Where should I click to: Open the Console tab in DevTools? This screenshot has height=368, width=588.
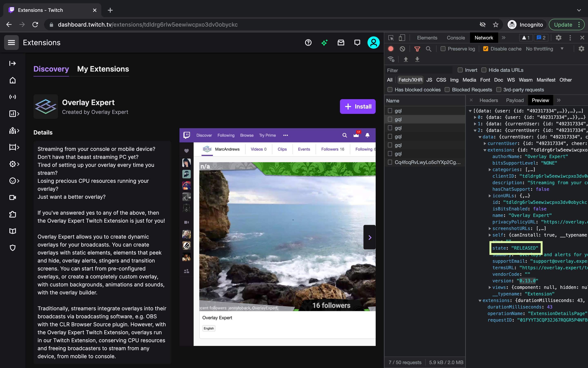click(456, 38)
